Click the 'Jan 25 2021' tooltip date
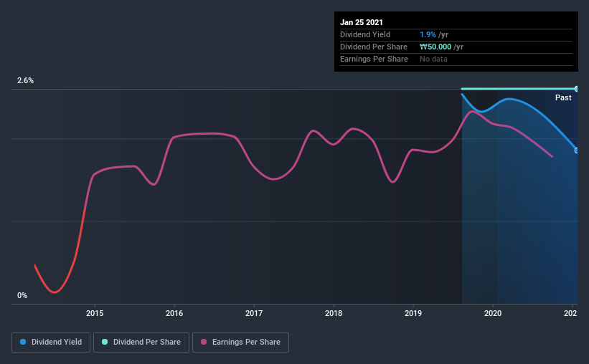 [x=362, y=22]
